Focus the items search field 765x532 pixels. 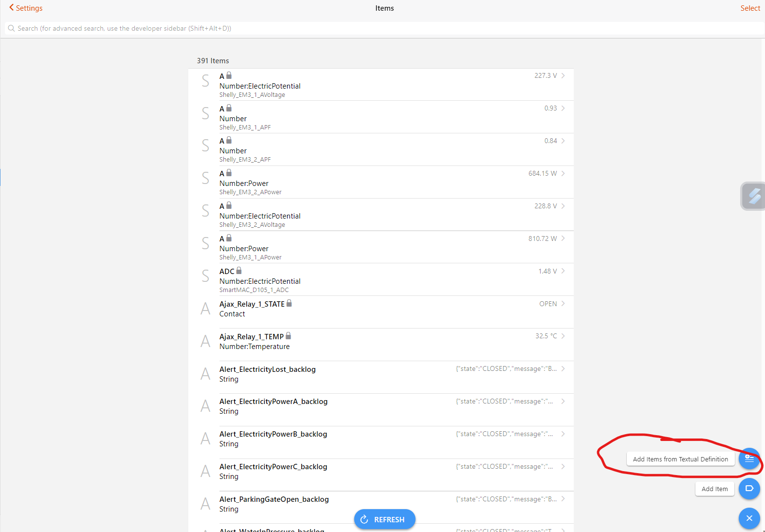point(384,28)
